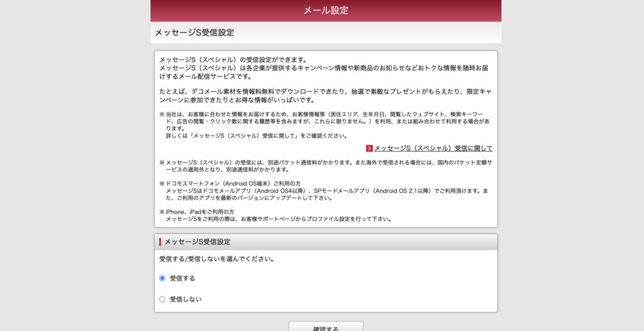Click the line about プロファイル設定を行って下さい
Screen dimensions: 644x331
point(279,219)
